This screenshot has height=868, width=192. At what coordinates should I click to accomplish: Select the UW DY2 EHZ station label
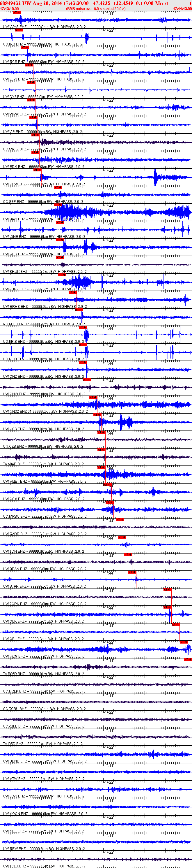point(14,97)
